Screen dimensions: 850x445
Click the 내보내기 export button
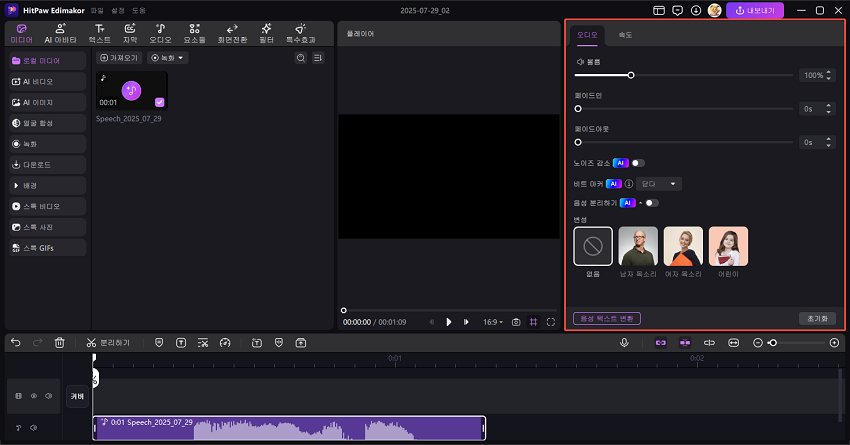point(755,10)
